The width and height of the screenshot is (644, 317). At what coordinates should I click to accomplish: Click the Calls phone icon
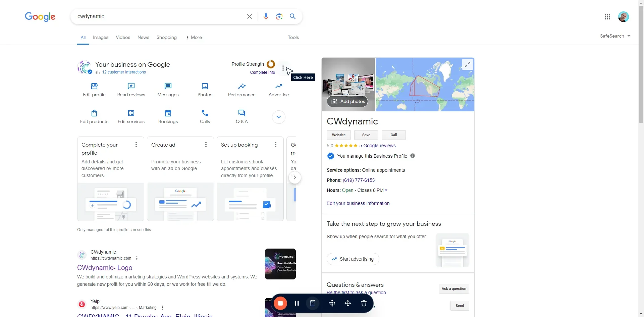(205, 113)
